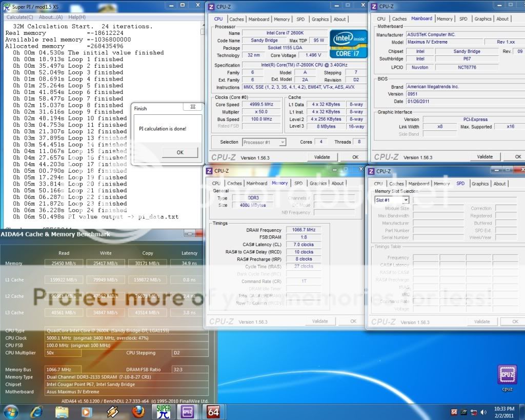Click Validate in SPD CPU-Z window
The height and width of the screenshot is (420, 525).
[482, 322]
